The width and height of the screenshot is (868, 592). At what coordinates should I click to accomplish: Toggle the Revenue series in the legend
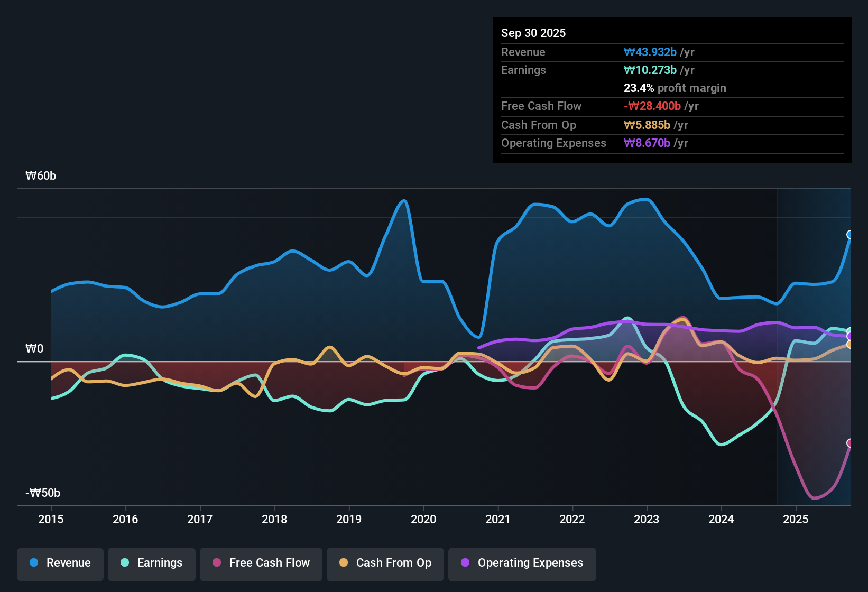pyautogui.click(x=60, y=563)
